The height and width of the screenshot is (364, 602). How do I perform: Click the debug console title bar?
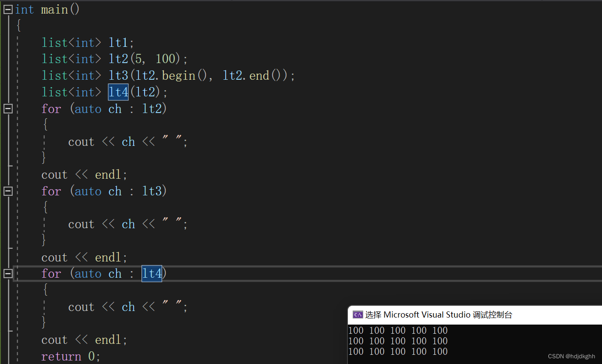475,315
